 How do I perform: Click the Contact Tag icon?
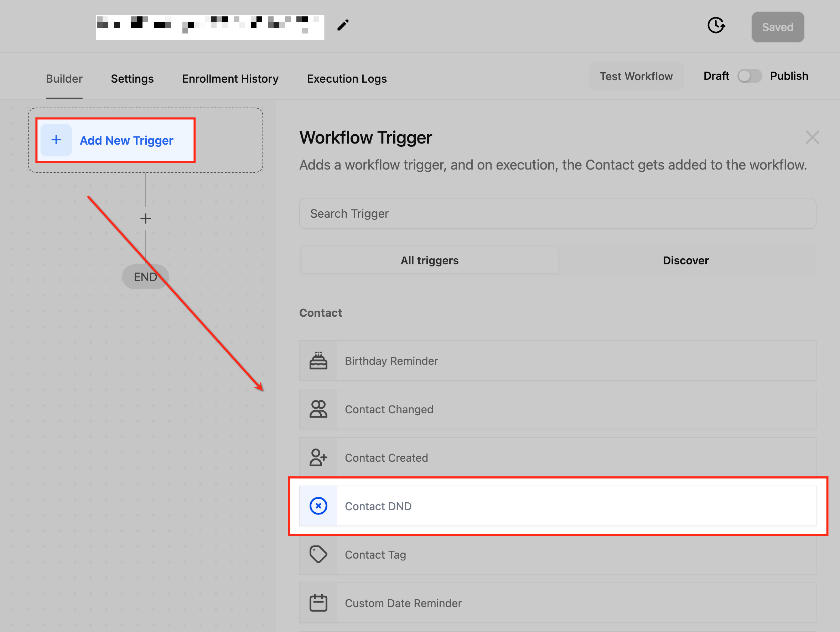[318, 555]
